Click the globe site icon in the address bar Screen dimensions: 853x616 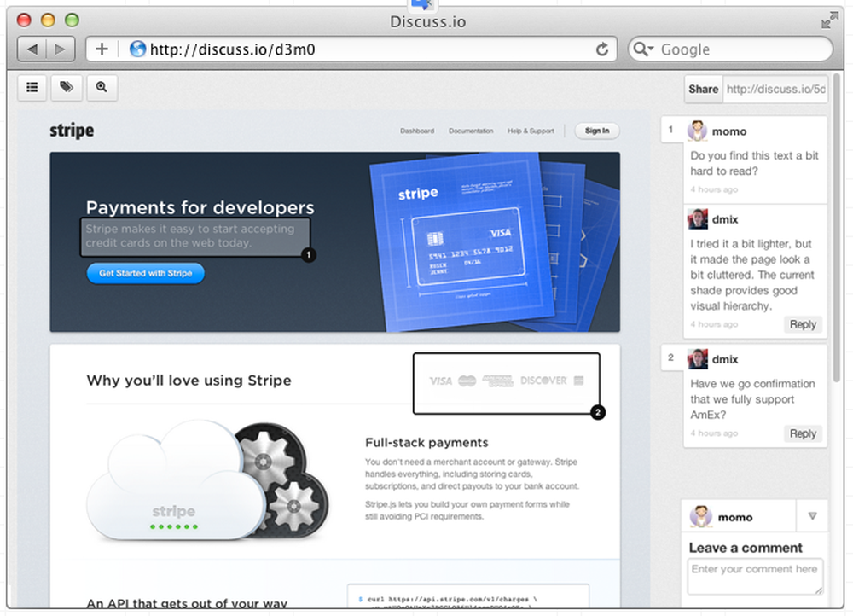point(137,49)
